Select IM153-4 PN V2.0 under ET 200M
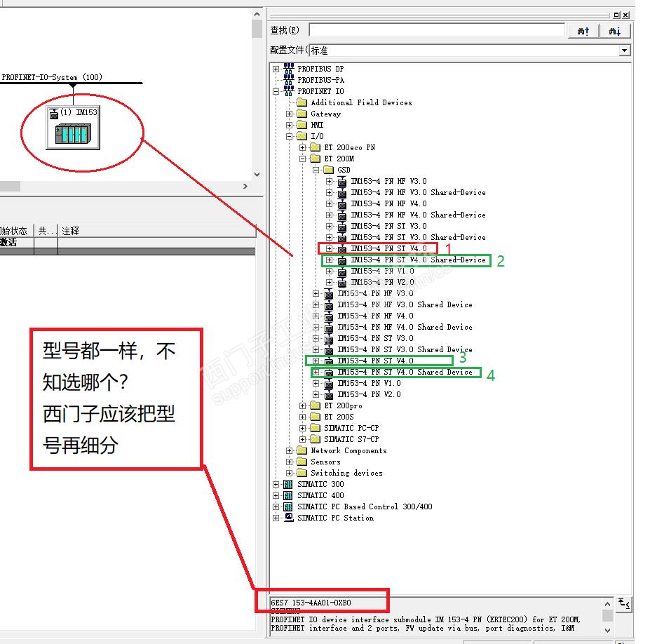This screenshot has height=644, width=650. click(x=370, y=394)
